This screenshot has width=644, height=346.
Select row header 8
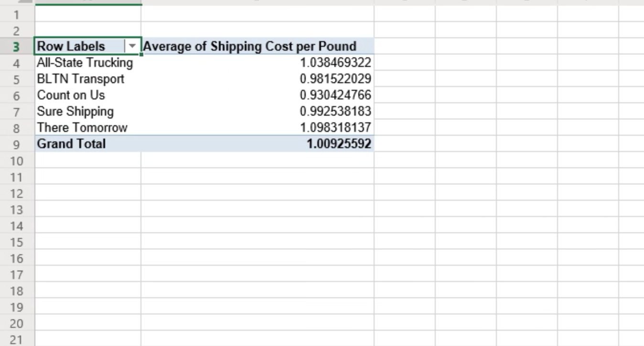pyautogui.click(x=17, y=128)
